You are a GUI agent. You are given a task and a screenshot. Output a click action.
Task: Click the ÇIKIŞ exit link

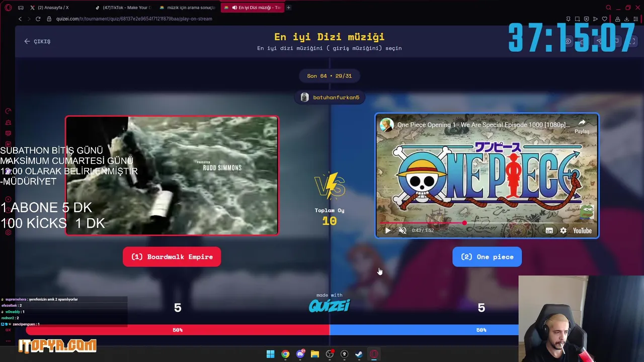coord(37,41)
